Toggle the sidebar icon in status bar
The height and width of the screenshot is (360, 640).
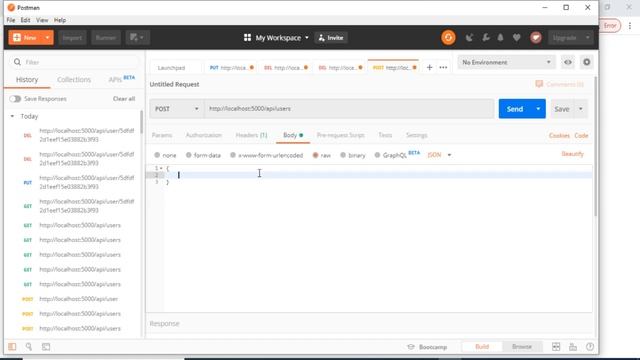12,347
